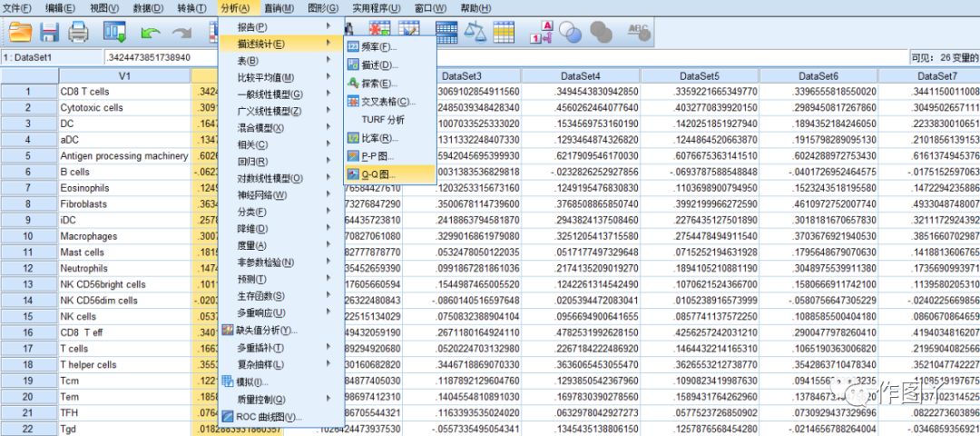Click the Split File toolbar icon
Screen dimensions: 980x436
coord(446,31)
